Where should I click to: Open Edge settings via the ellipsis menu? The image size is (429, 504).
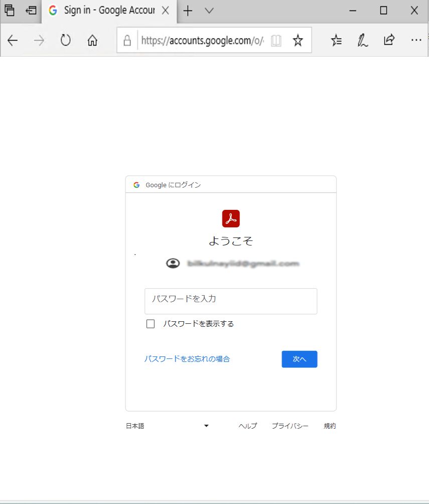click(416, 40)
